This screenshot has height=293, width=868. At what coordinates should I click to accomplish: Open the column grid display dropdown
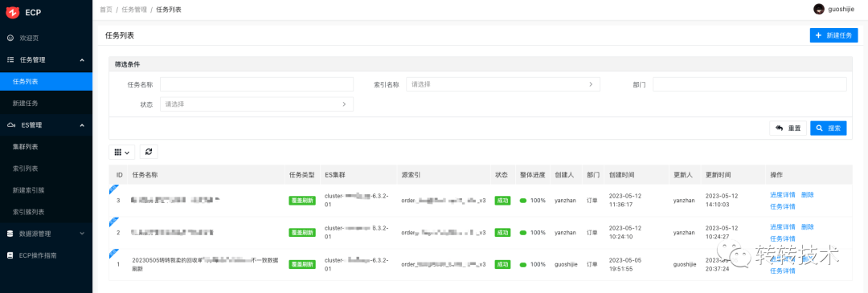pyautogui.click(x=122, y=152)
